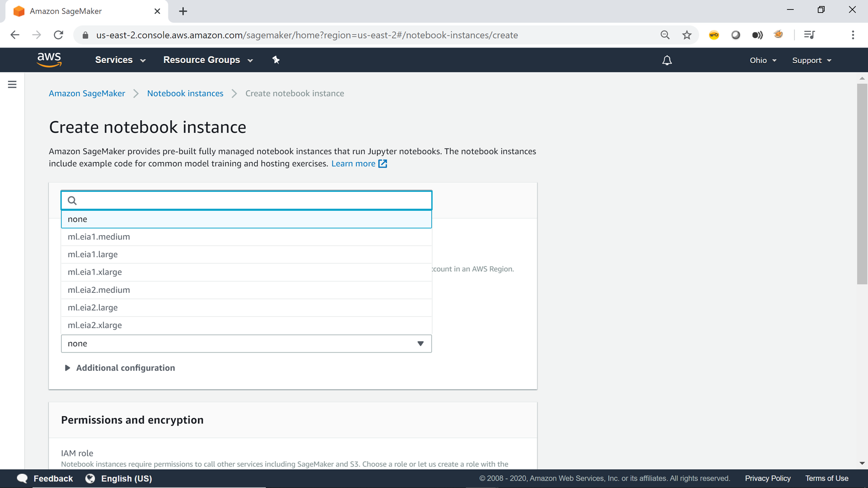Viewport: 868px width, 488px height.
Task: Click the browser zoom magnifier icon
Action: pyautogui.click(x=665, y=35)
